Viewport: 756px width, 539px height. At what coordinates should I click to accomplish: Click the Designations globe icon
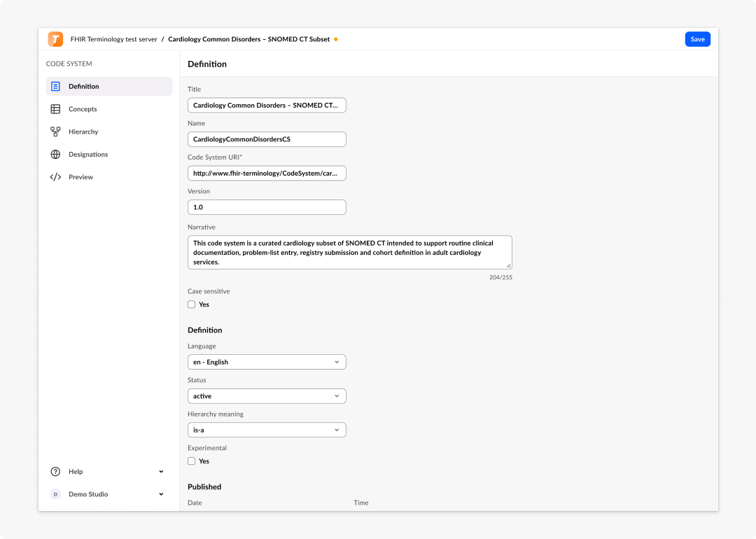[55, 154]
